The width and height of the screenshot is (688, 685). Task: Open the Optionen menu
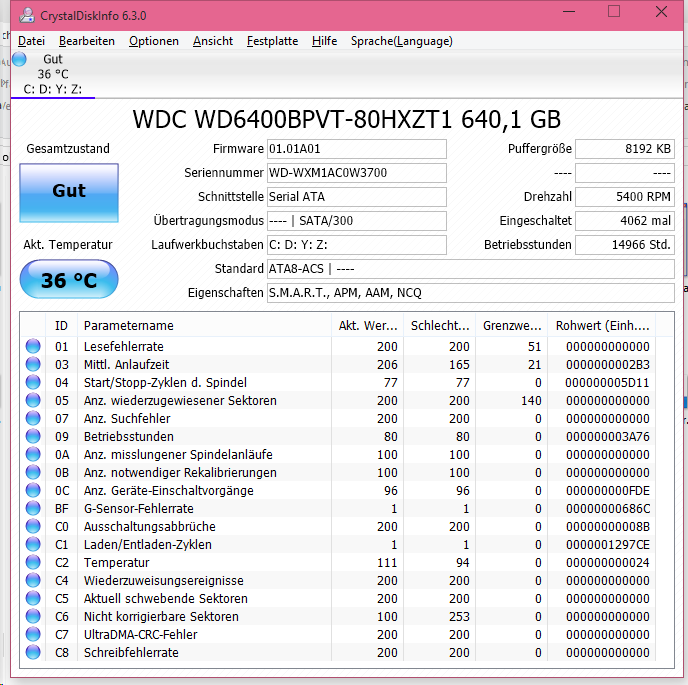point(154,41)
